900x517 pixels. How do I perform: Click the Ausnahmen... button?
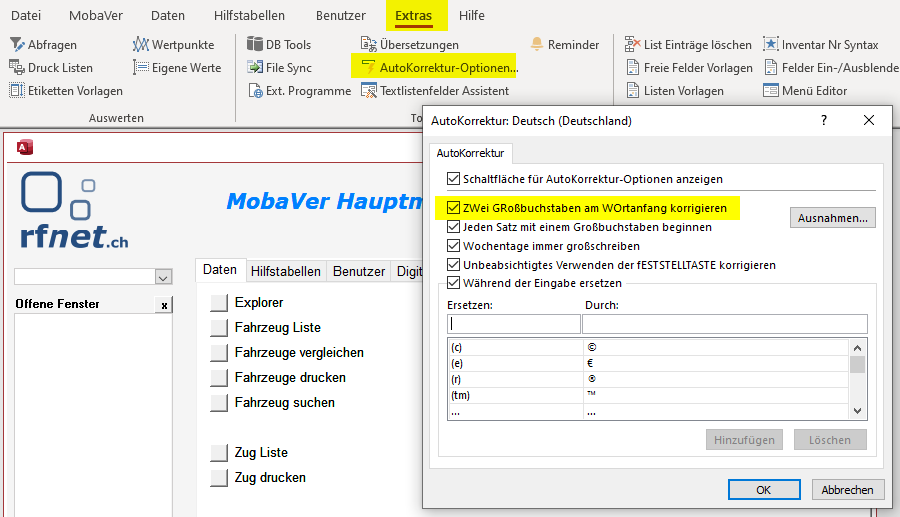pyautogui.click(x=832, y=218)
